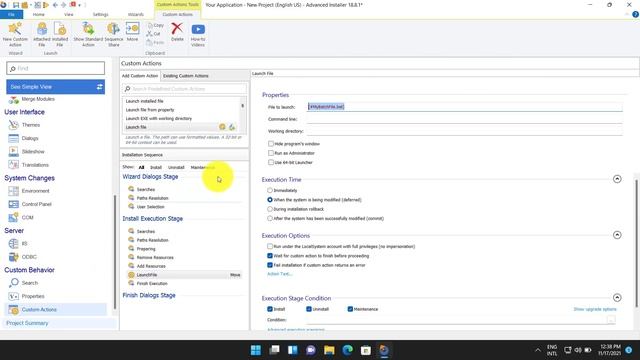
Task: Switch to the Home ribbon tab
Action: click(39, 14)
